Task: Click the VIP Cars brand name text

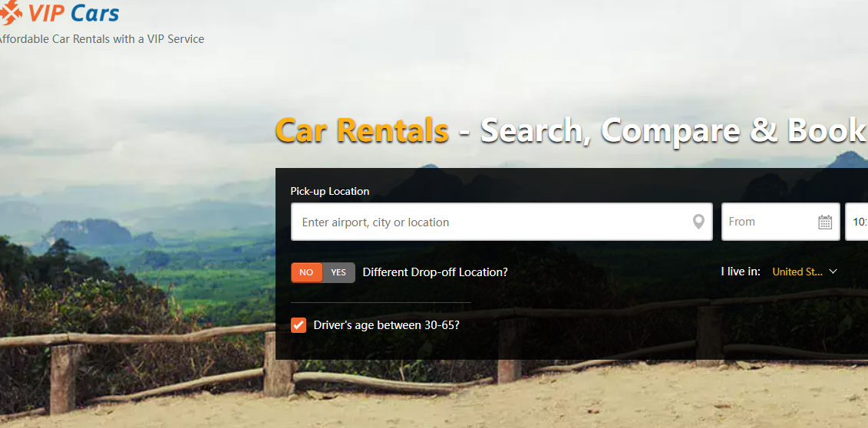Action: coord(74,13)
